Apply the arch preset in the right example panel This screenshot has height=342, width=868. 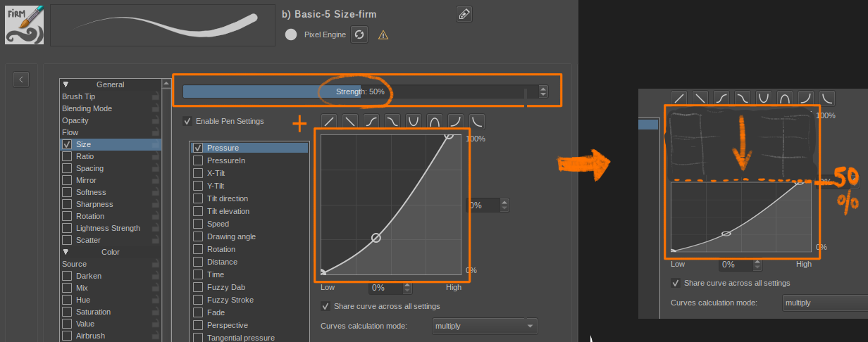pyautogui.click(x=785, y=97)
